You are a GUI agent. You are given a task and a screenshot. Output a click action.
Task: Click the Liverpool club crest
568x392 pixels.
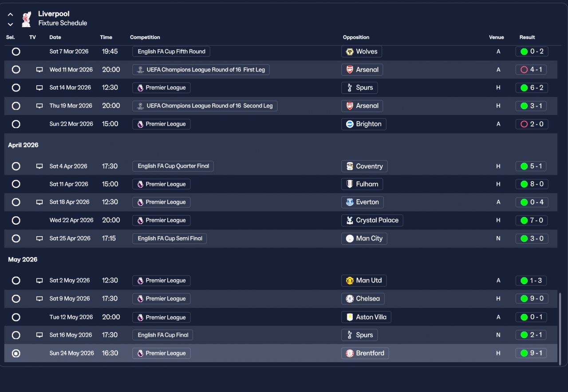(x=26, y=19)
